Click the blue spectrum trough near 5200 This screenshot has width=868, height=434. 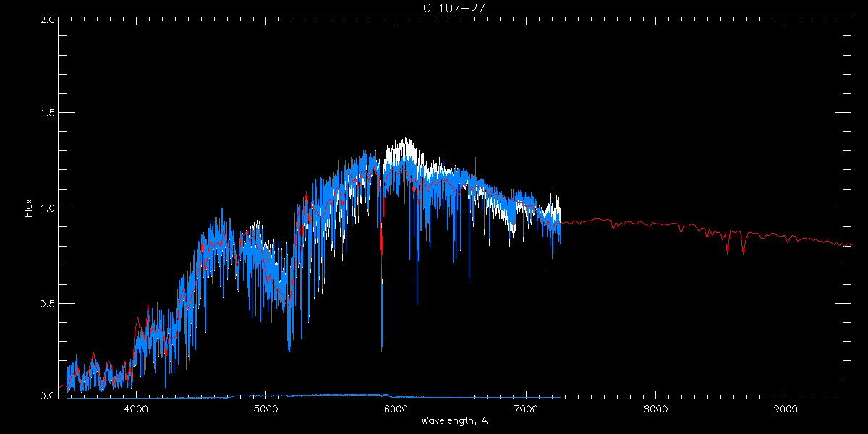point(289,350)
